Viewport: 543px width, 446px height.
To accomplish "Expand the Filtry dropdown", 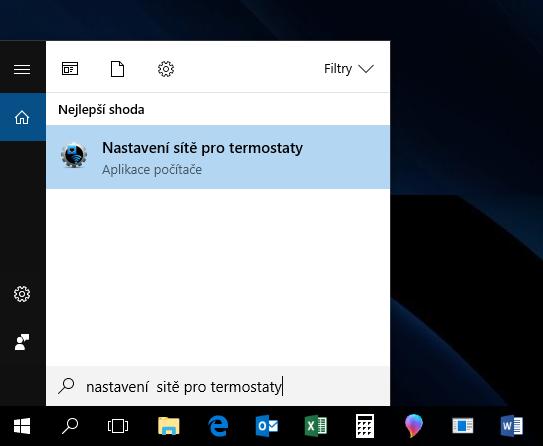I will 349,69.
